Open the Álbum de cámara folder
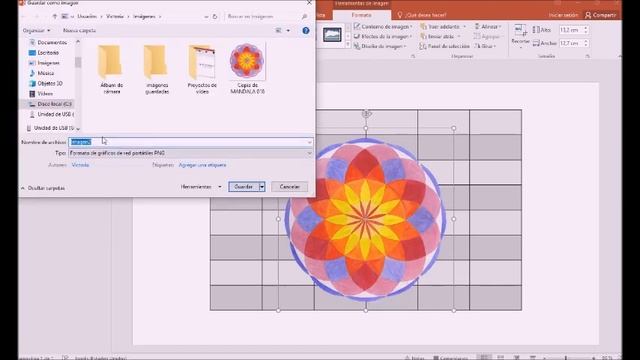 pyautogui.click(x=111, y=69)
